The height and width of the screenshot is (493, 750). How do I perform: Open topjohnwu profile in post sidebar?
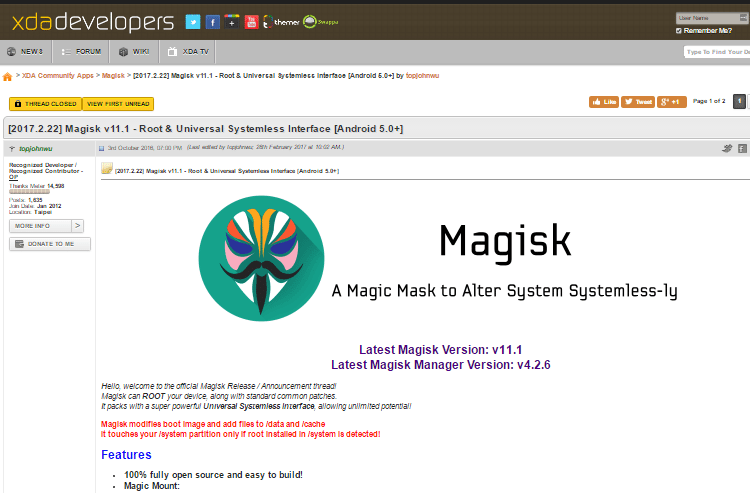(x=36, y=149)
